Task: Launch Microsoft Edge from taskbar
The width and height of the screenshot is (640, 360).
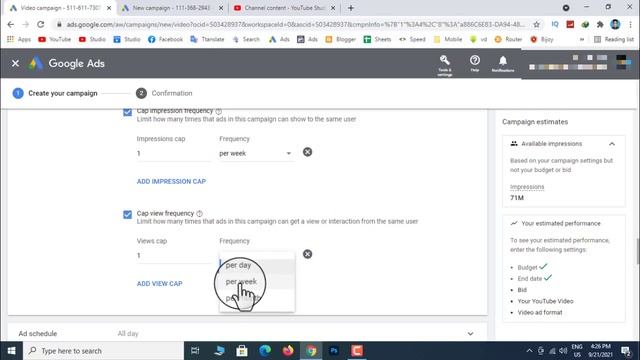Action: coord(265,351)
